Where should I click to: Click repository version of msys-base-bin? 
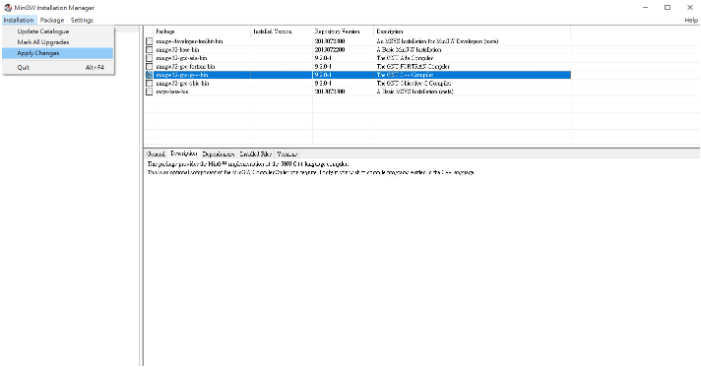click(329, 92)
